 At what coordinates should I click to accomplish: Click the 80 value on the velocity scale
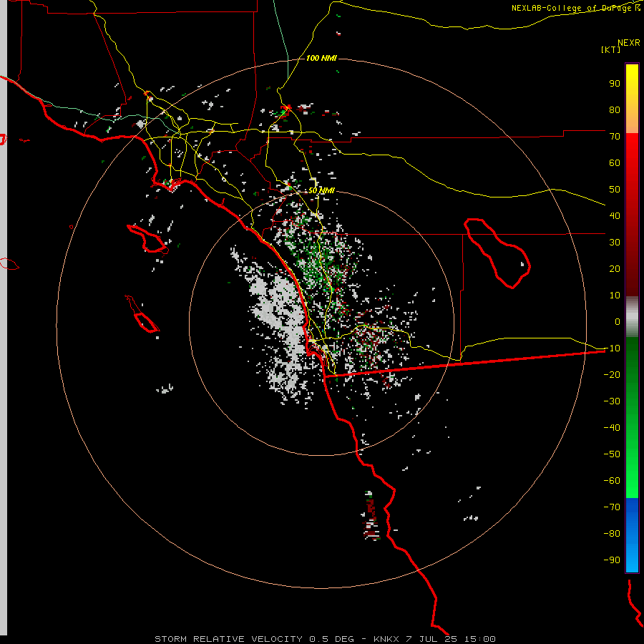pos(615,110)
